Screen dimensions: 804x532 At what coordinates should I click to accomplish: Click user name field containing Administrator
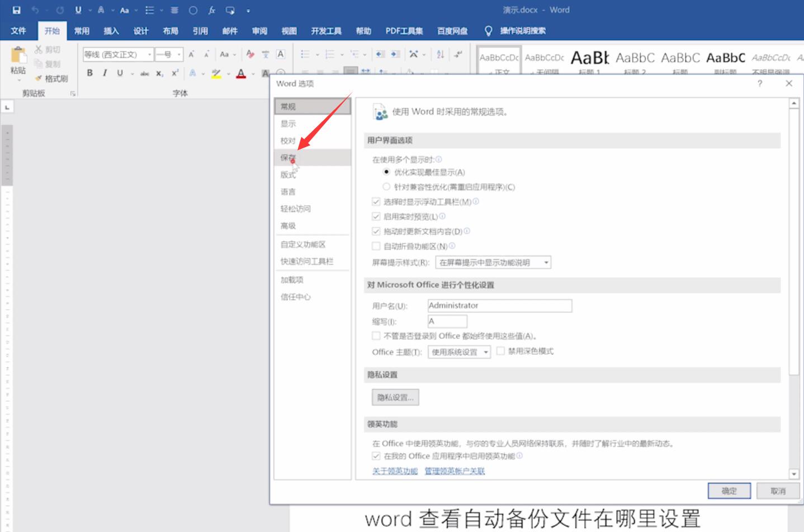(x=500, y=306)
